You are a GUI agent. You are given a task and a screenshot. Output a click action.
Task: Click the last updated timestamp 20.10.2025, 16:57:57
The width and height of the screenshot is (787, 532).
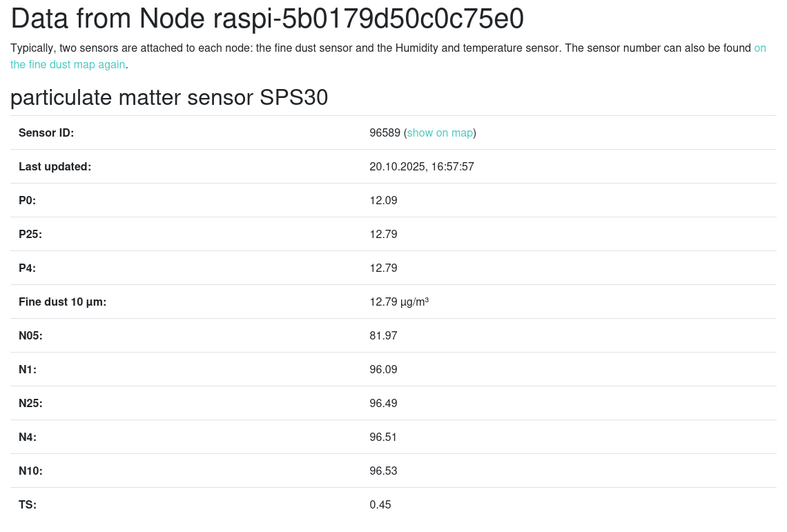[x=421, y=166]
